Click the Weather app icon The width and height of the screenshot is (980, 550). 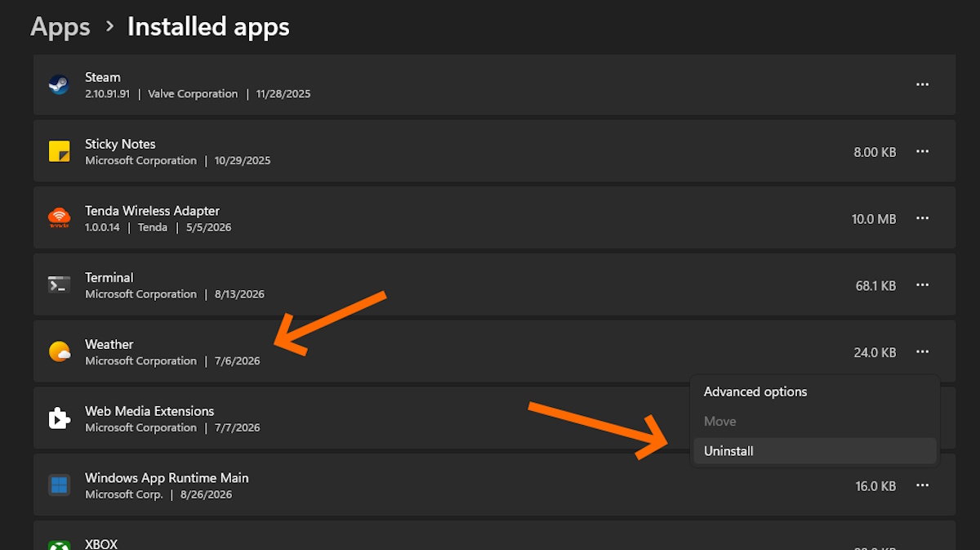coord(59,351)
